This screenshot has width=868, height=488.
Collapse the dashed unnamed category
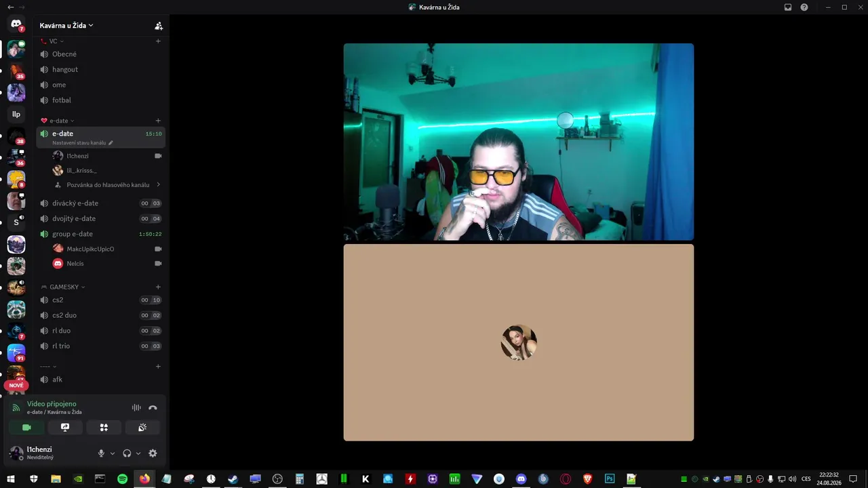[x=48, y=367]
